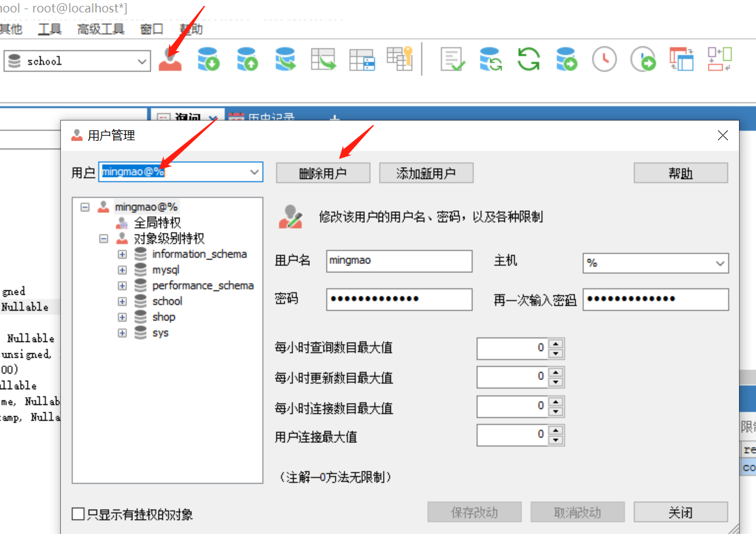
Task: Click the query builder diagram toolbar icon
Action: click(720, 60)
